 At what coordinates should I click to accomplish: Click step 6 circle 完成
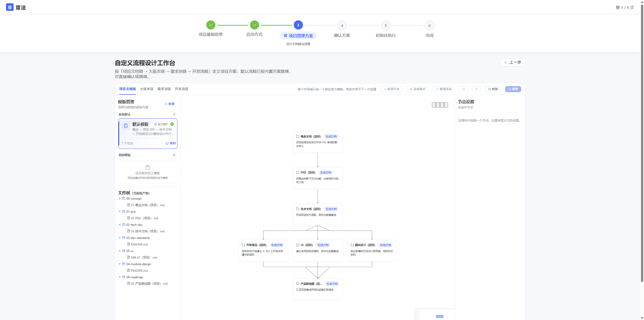pos(429,25)
